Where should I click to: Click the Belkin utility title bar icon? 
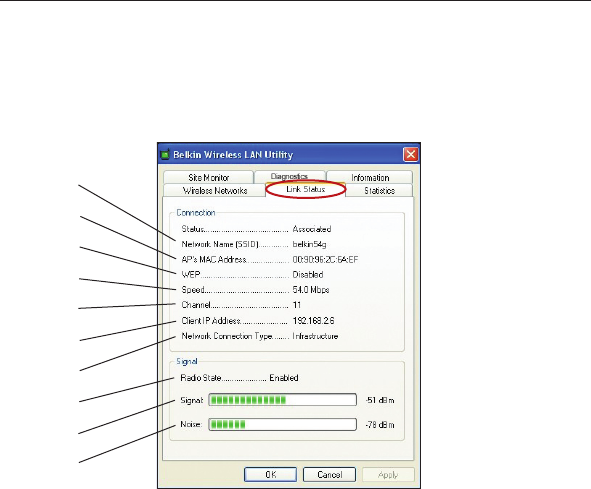click(165, 155)
